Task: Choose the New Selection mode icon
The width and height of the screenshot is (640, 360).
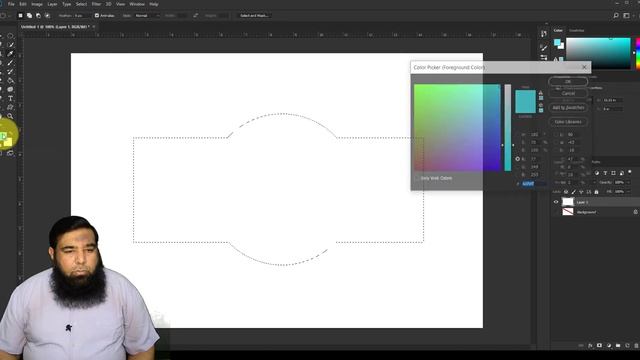Action: pyautogui.click(x=20, y=16)
